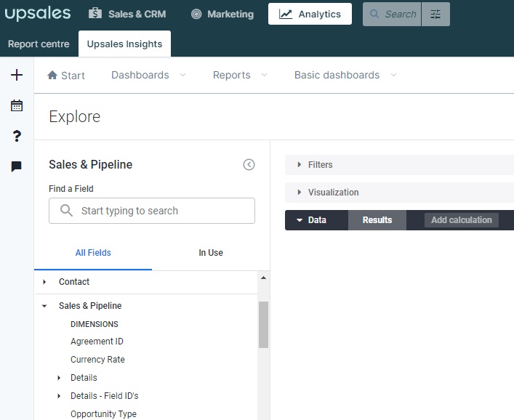Screen dimensions: 514x420
Task: Switch to In Use tab
Action: tap(211, 253)
